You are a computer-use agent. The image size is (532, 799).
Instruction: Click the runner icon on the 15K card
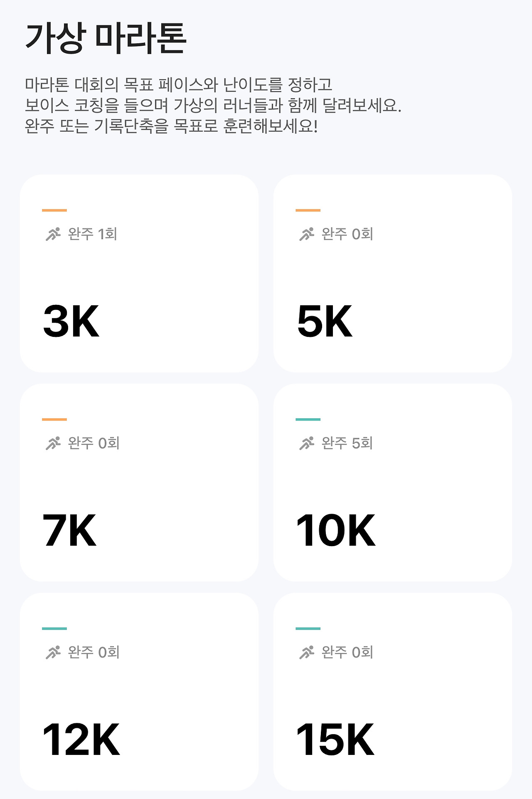[307, 653]
